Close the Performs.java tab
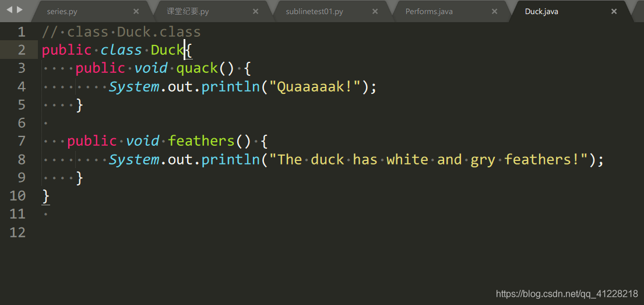The image size is (644, 305). (494, 12)
